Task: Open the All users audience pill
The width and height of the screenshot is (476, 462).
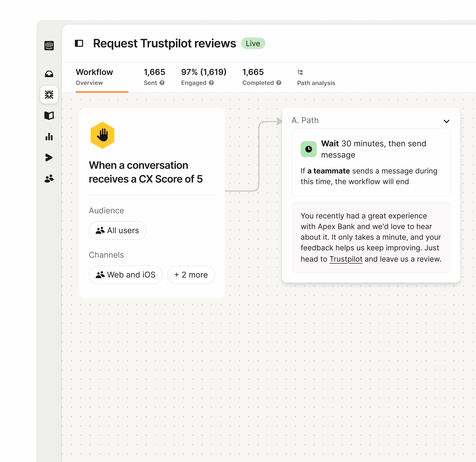Action: pos(118,230)
